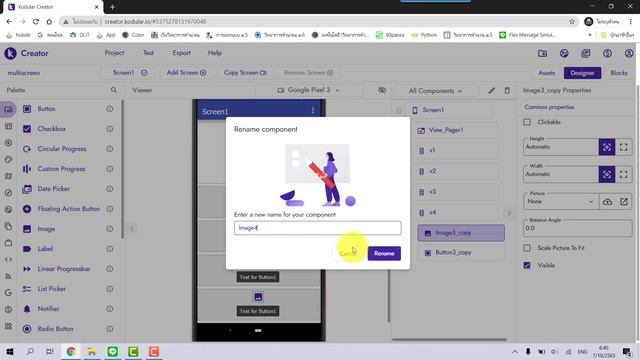Select Image3_copy in component tree
Screen dimensions: 640x360
461,233
